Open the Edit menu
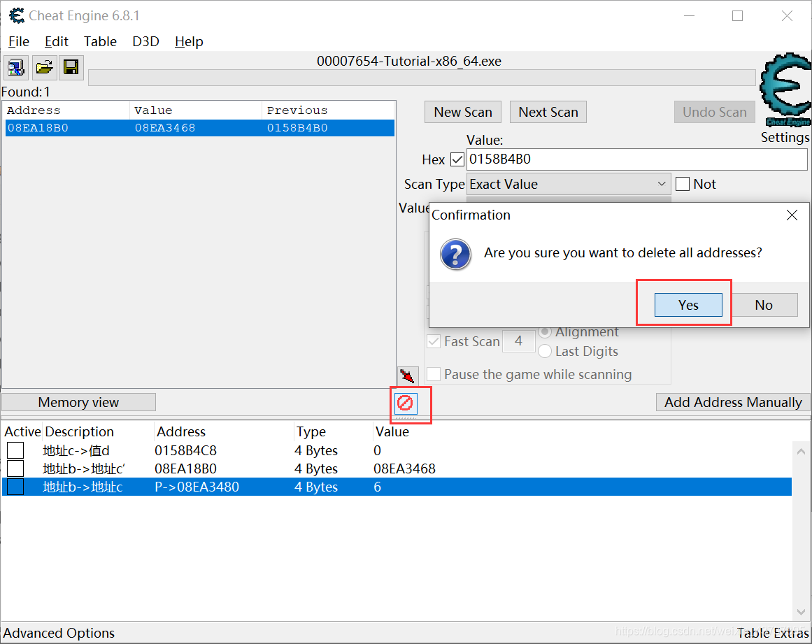This screenshot has width=812, height=644. click(x=57, y=41)
